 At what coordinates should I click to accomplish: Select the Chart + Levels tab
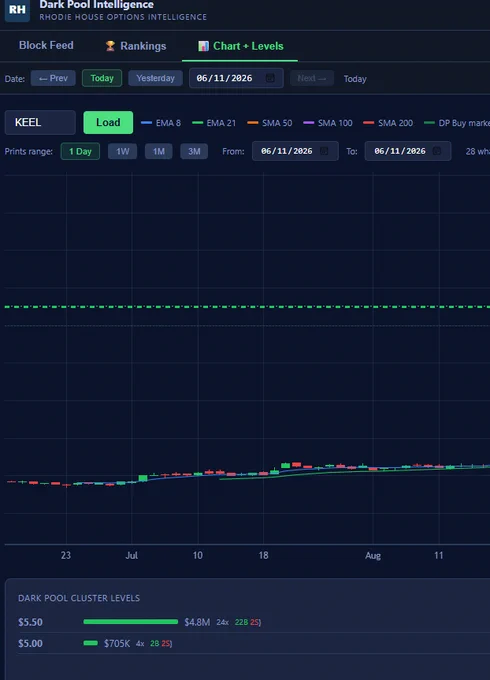click(240, 46)
